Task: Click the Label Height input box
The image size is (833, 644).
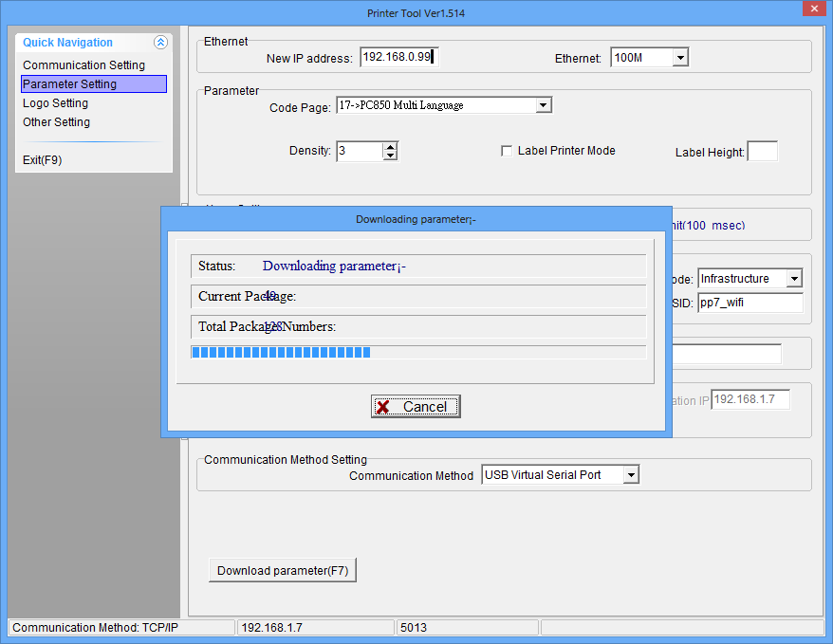Action: click(x=762, y=152)
